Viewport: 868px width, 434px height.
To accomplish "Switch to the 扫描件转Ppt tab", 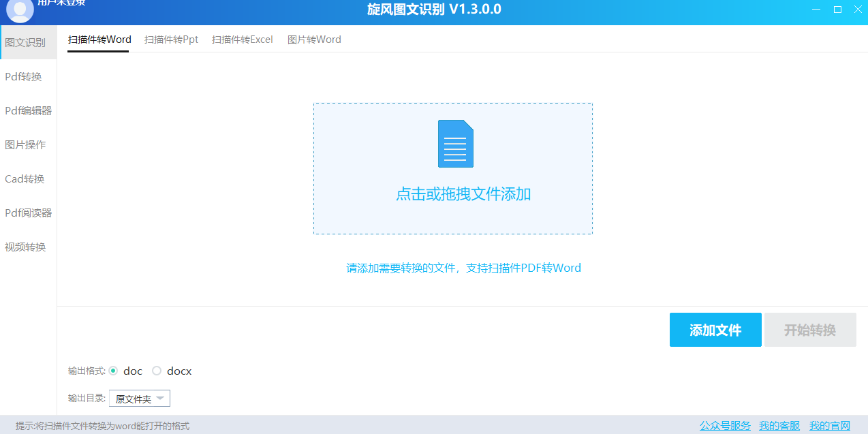I will (x=171, y=40).
